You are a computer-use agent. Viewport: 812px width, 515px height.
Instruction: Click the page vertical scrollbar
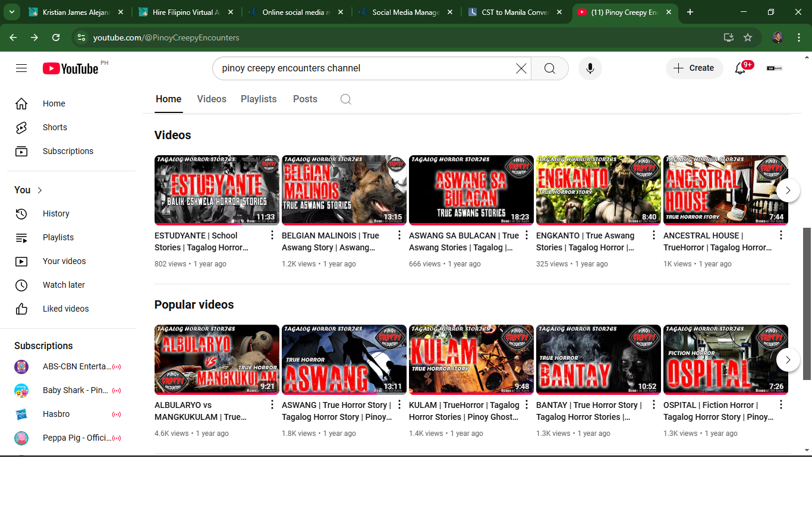(x=807, y=303)
